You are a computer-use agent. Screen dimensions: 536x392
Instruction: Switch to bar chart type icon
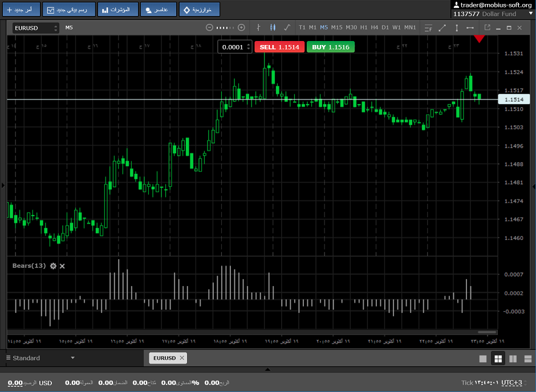[x=258, y=27]
